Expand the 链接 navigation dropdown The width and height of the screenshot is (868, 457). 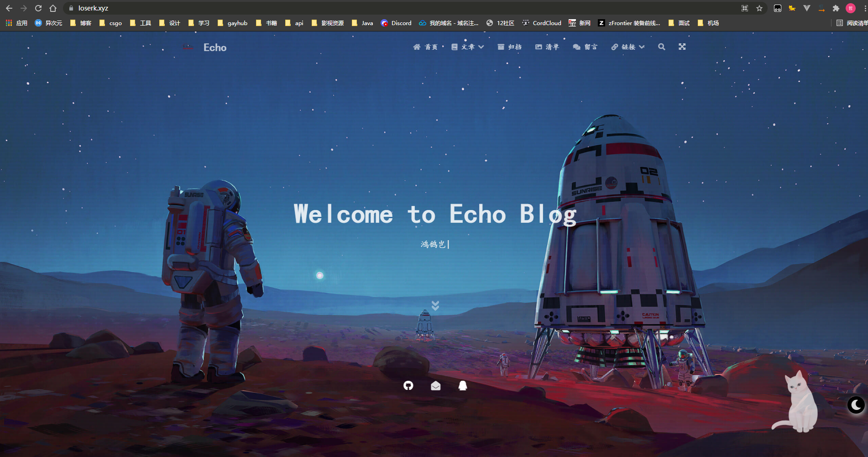click(x=628, y=47)
